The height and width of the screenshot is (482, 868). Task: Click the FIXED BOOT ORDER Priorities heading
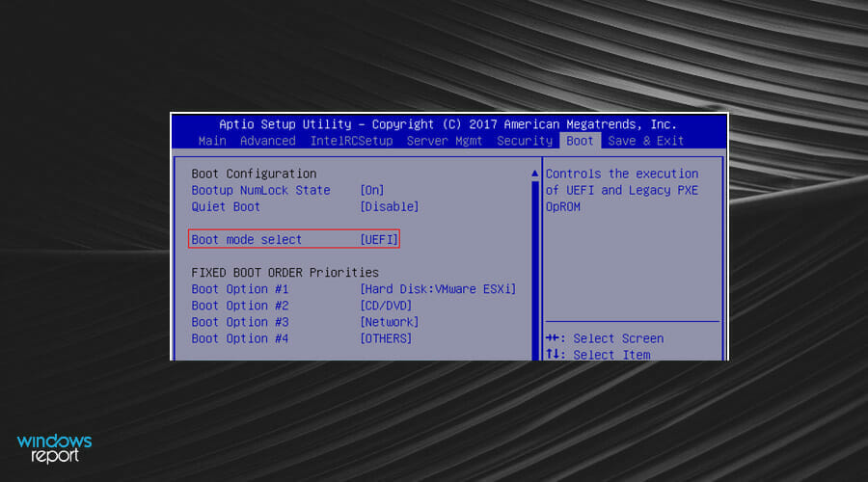click(285, 273)
